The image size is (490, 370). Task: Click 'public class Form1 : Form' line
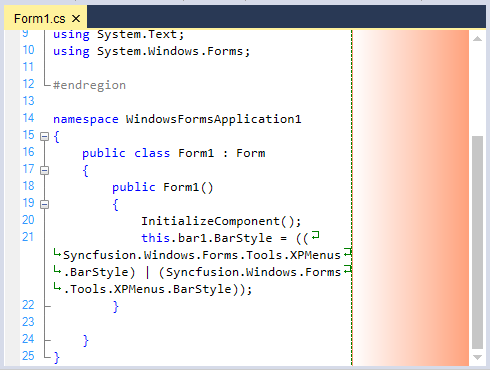tap(174, 153)
